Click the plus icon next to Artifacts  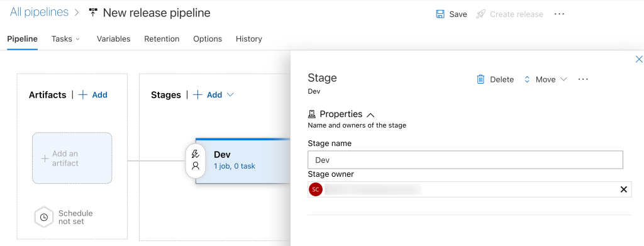[x=83, y=95]
